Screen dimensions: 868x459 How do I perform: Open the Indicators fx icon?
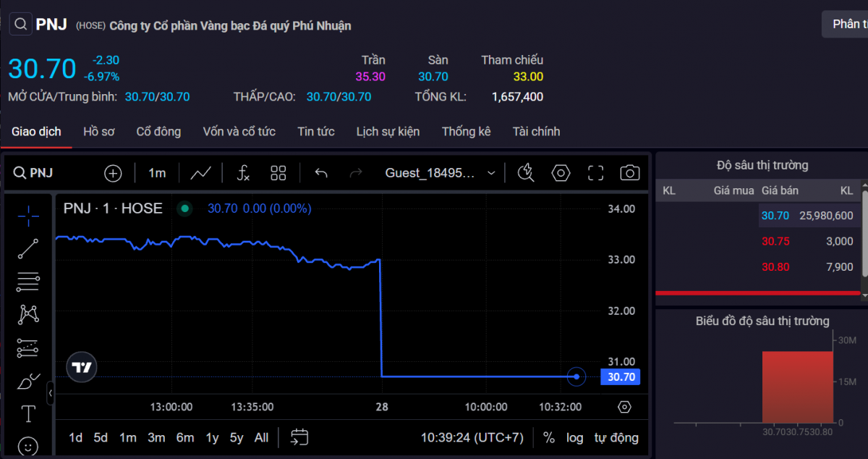click(244, 173)
